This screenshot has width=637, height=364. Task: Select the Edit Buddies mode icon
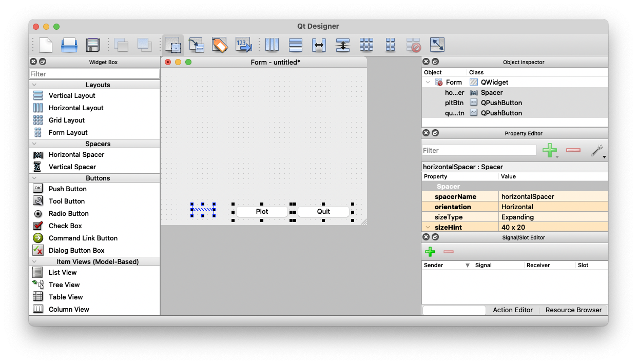pos(220,45)
